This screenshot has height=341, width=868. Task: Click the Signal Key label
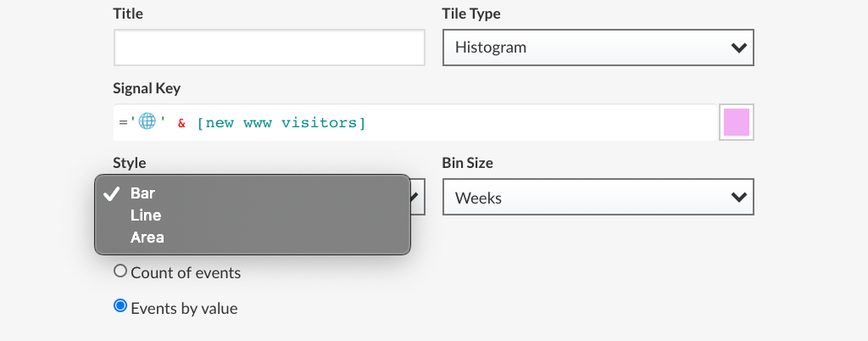[x=147, y=88]
